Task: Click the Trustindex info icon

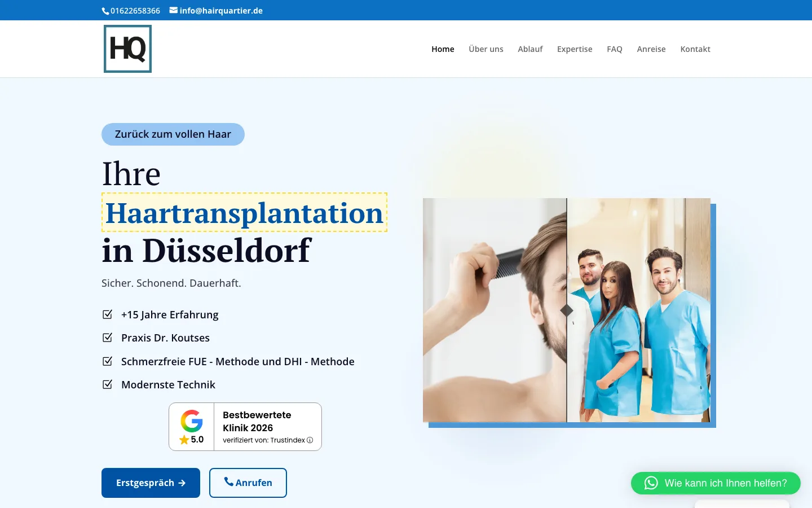Action: (310, 440)
